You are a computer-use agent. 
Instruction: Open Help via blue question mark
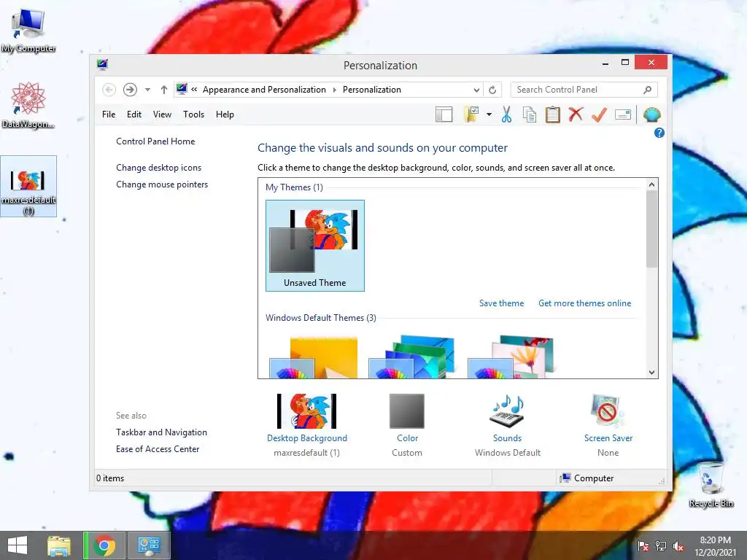click(x=659, y=133)
